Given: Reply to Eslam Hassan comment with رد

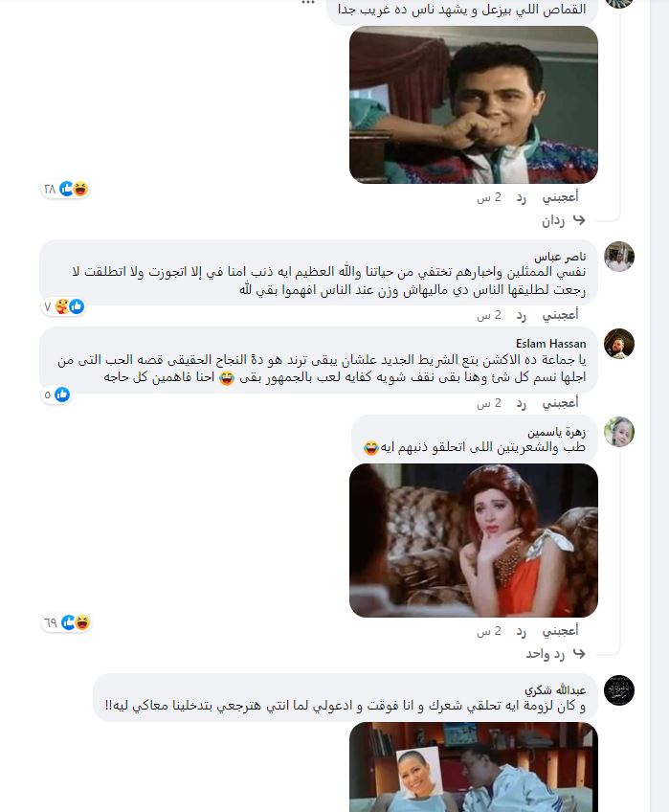Looking at the screenshot, I should tap(522, 403).
